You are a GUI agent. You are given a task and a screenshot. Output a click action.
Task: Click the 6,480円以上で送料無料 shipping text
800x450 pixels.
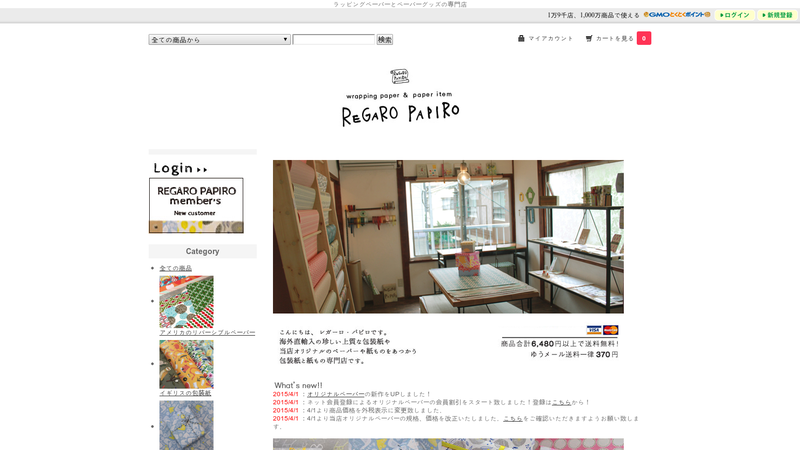click(x=560, y=344)
